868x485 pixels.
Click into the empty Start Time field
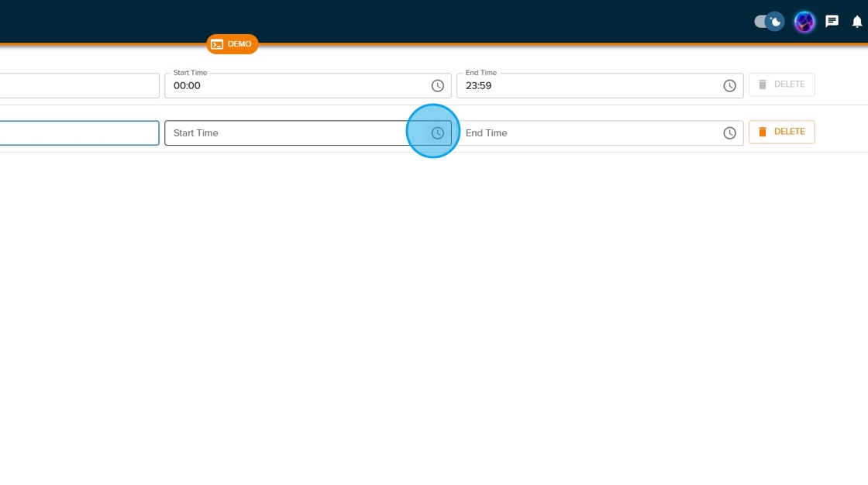coord(294,133)
